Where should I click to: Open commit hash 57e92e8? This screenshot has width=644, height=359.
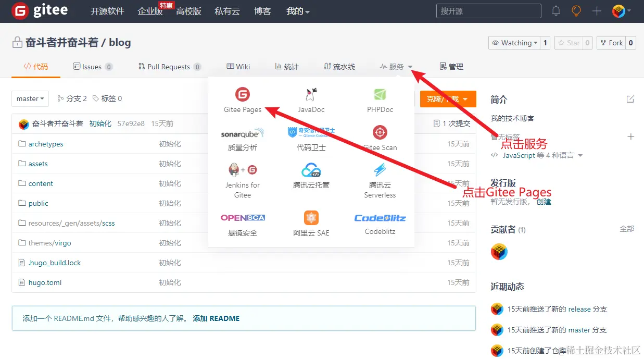(x=131, y=124)
